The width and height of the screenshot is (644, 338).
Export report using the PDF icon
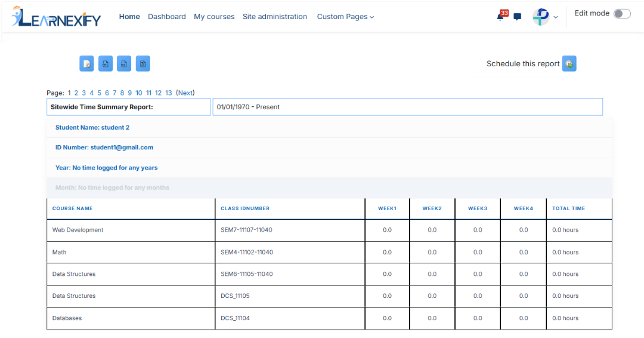[x=106, y=64]
